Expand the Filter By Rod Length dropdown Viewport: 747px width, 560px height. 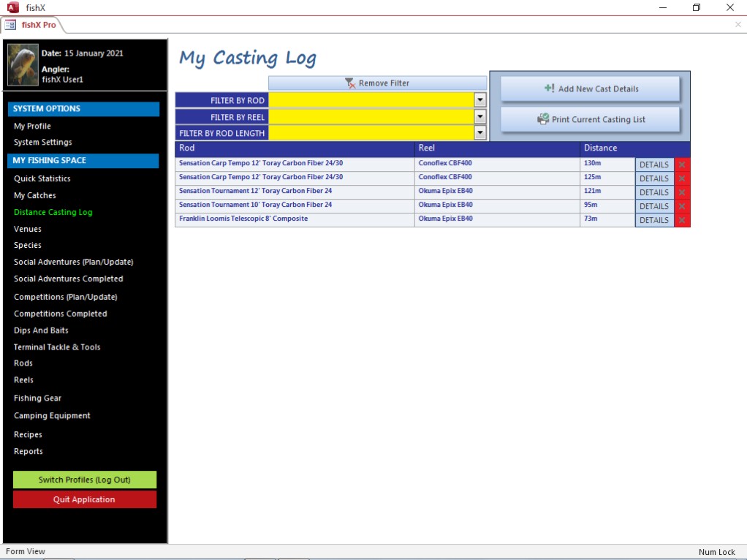pos(480,133)
